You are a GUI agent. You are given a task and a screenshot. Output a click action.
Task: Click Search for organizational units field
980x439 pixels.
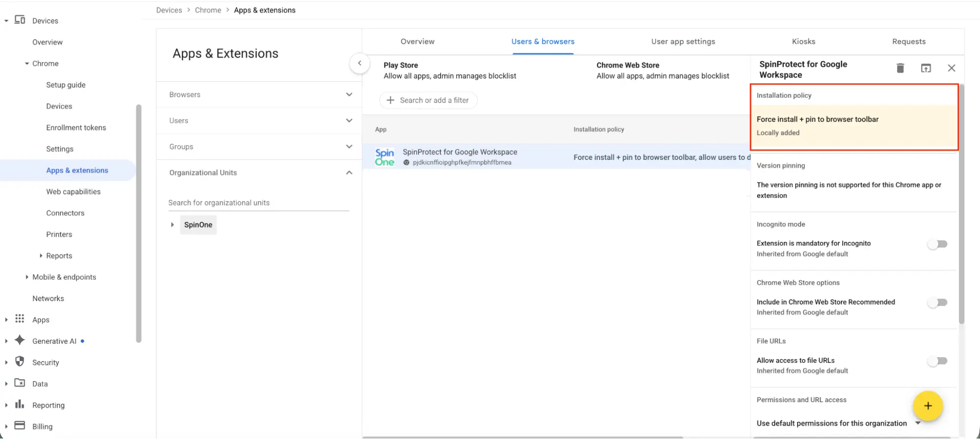tap(258, 203)
